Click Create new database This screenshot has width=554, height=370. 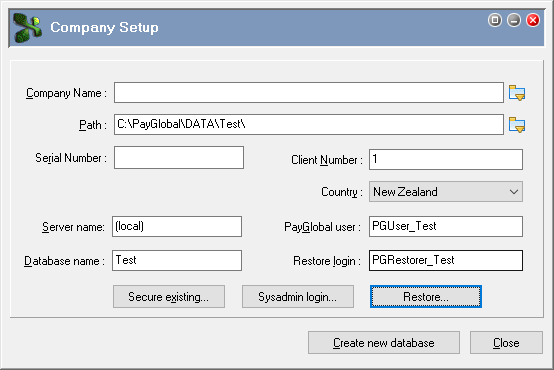pyautogui.click(x=384, y=342)
